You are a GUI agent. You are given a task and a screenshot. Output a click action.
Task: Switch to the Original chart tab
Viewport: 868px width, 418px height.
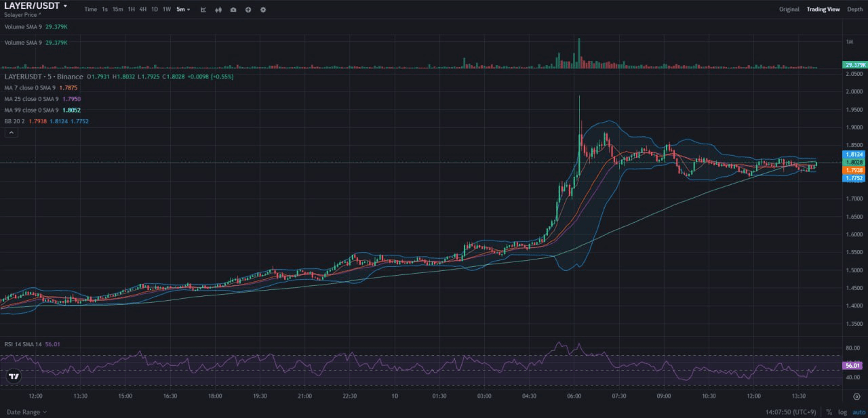[789, 9]
